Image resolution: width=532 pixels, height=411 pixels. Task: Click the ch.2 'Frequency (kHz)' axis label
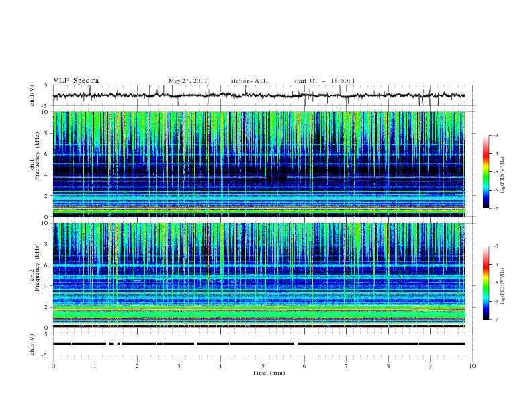(x=38, y=267)
